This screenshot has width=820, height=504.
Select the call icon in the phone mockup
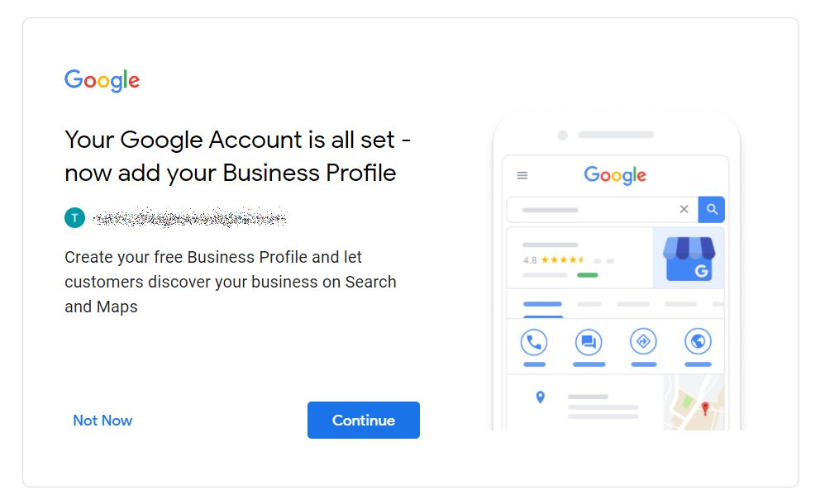click(533, 341)
